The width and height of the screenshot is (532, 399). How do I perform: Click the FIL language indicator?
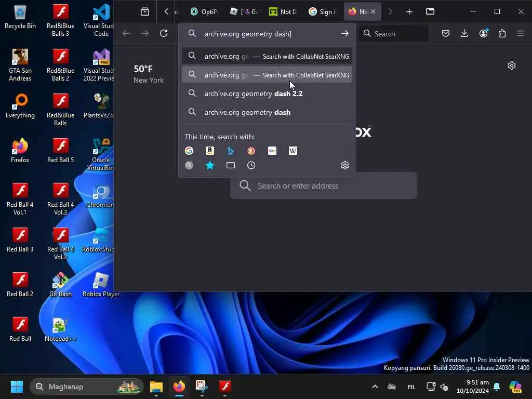(411, 387)
